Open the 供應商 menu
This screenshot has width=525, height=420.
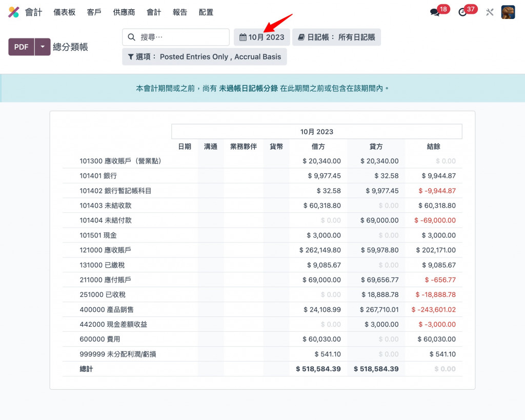(124, 12)
